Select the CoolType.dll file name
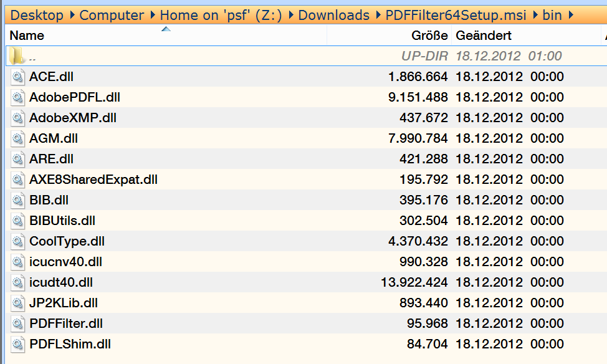 [67, 241]
